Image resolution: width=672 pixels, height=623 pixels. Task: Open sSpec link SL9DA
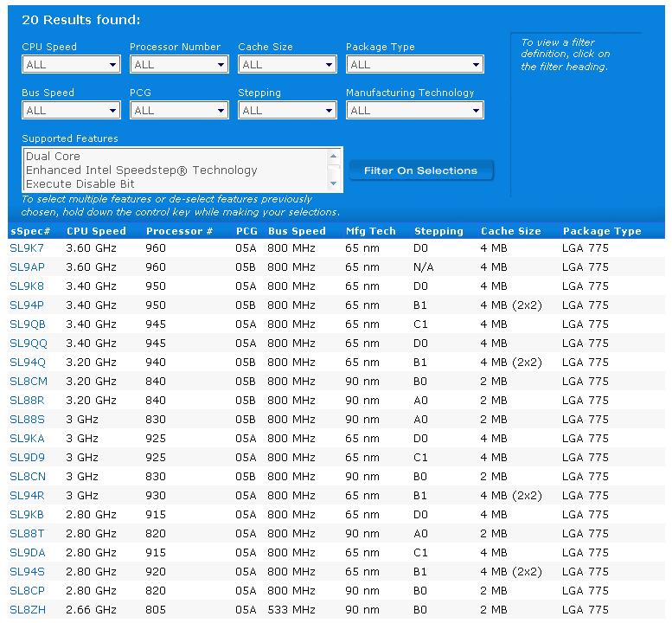point(28,553)
